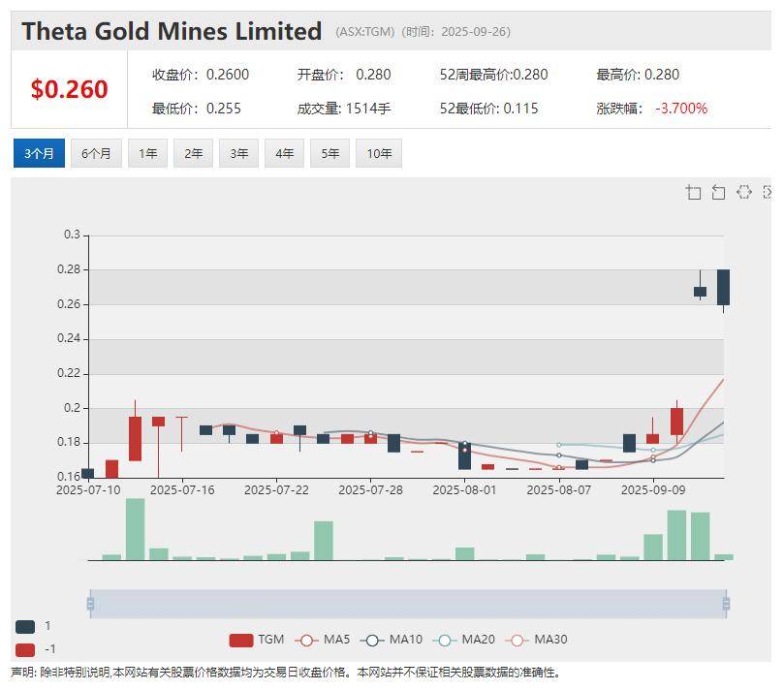Click the right handle of range slider
The image size is (784, 690).
click(725, 604)
